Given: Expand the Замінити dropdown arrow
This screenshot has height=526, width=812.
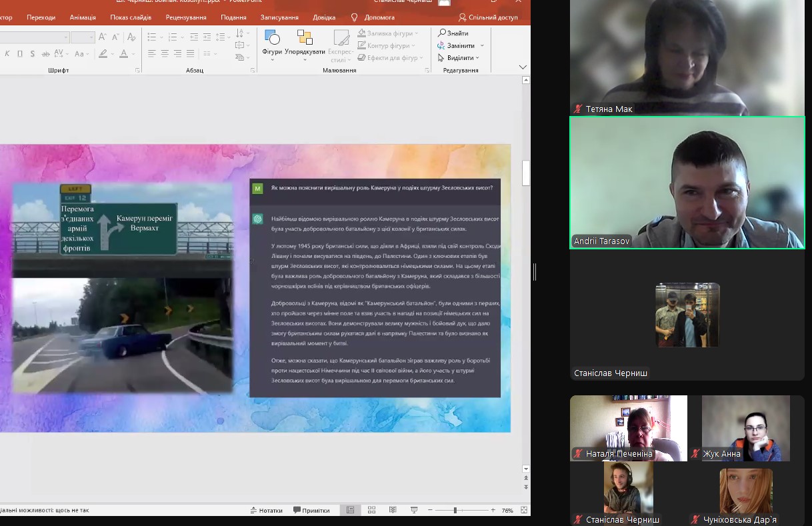Looking at the screenshot, I should point(482,46).
